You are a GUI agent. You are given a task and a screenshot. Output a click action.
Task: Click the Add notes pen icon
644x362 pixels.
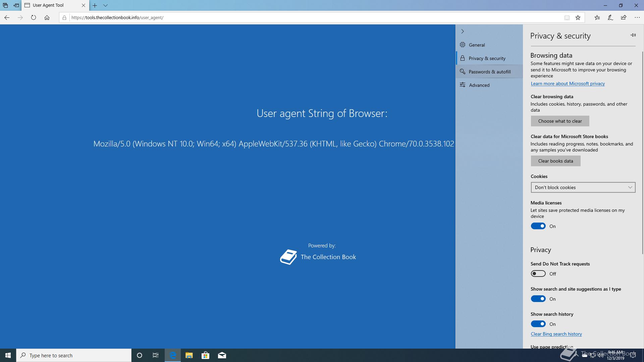point(610,17)
